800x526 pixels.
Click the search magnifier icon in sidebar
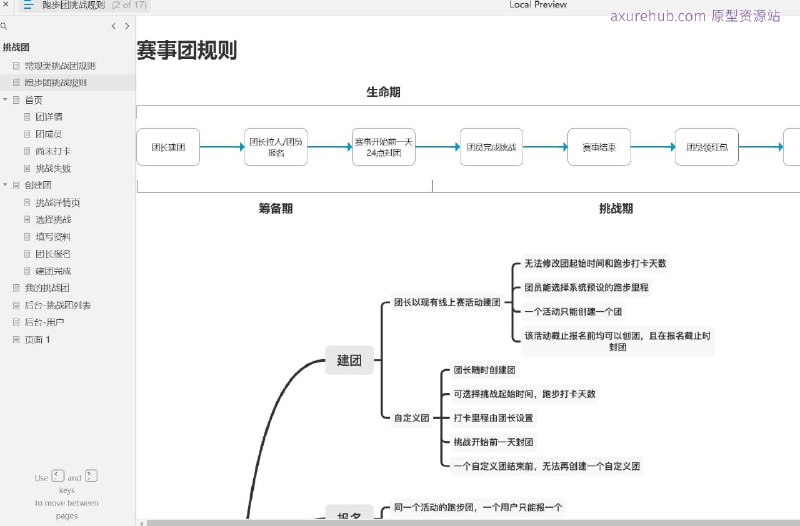(x=4, y=26)
